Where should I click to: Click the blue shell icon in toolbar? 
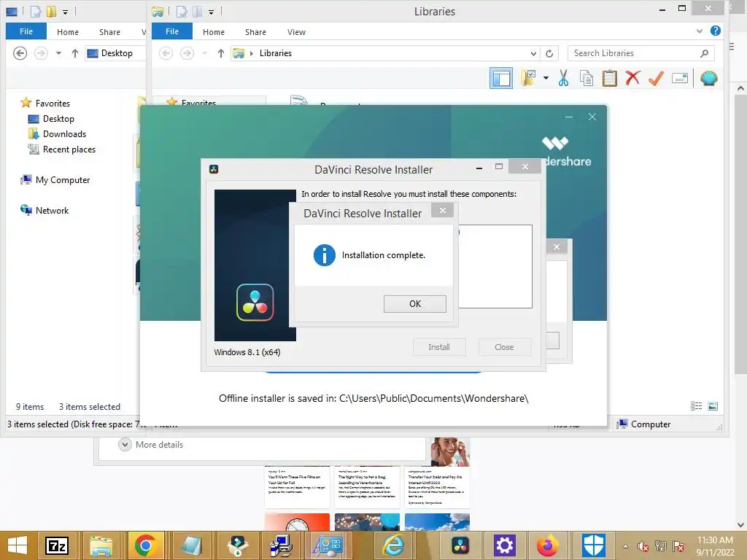pos(709,78)
